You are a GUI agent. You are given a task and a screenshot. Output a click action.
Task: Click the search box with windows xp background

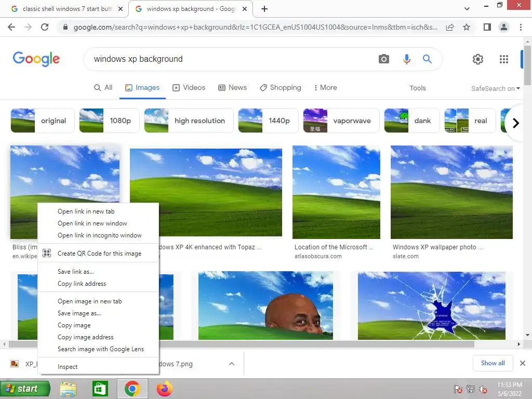click(x=231, y=59)
